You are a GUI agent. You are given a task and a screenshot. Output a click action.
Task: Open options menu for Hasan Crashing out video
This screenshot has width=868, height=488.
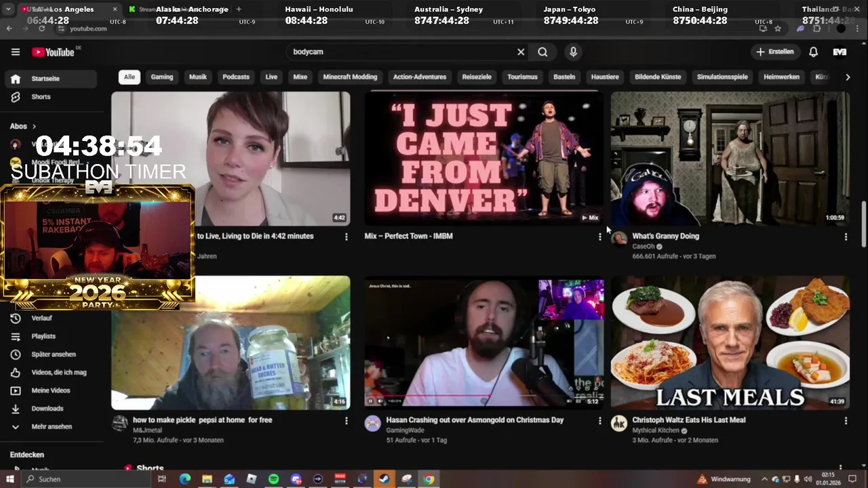pyautogui.click(x=599, y=421)
